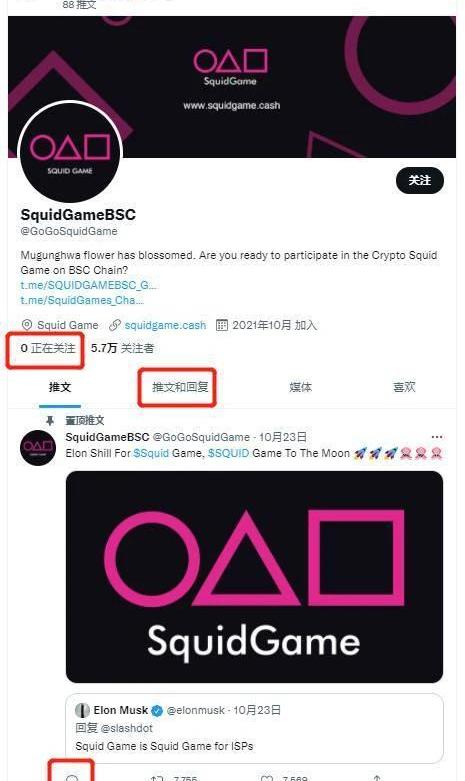Click the calendar joined-date icon
465x781 pixels.
click(x=222, y=325)
